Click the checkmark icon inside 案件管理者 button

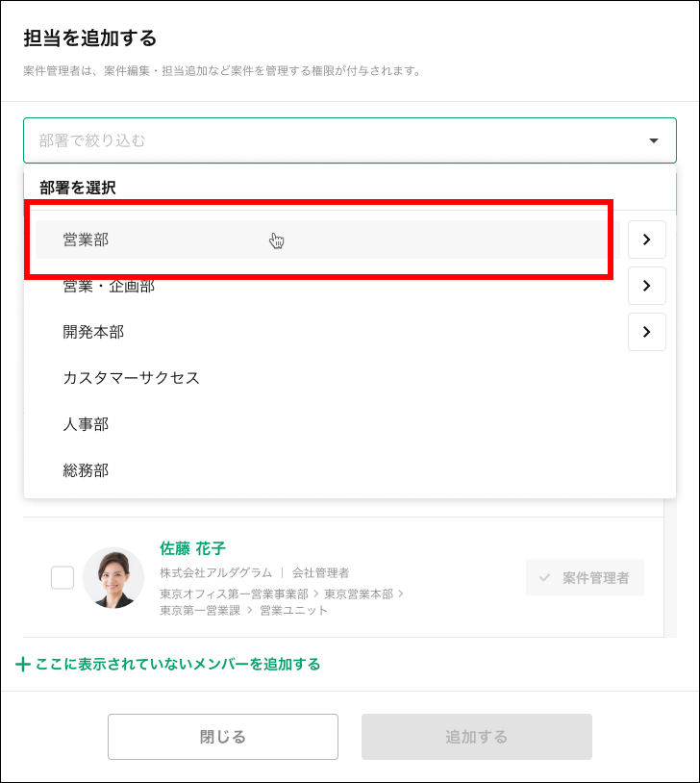click(x=543, y=577)
